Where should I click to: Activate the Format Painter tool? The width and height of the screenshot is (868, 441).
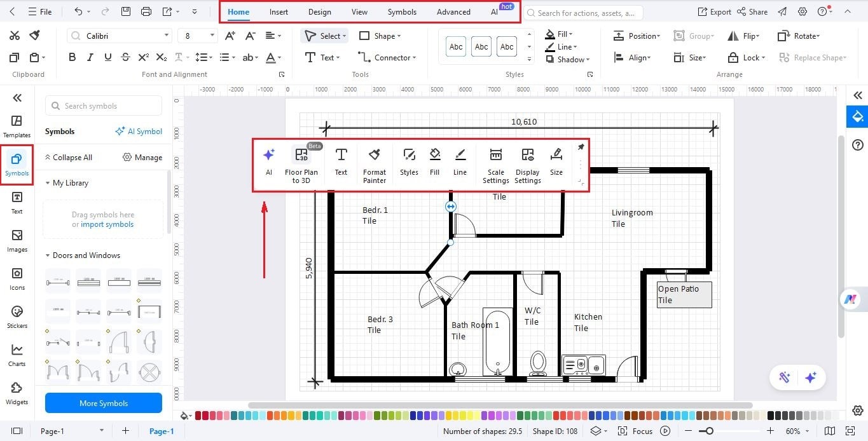pos(374,164)
